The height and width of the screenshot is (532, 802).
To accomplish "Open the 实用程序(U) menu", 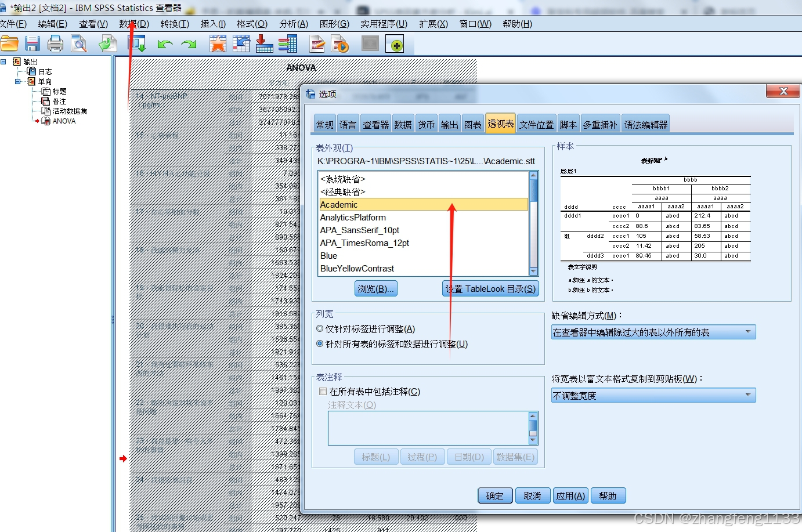I will tap(384, 24).
